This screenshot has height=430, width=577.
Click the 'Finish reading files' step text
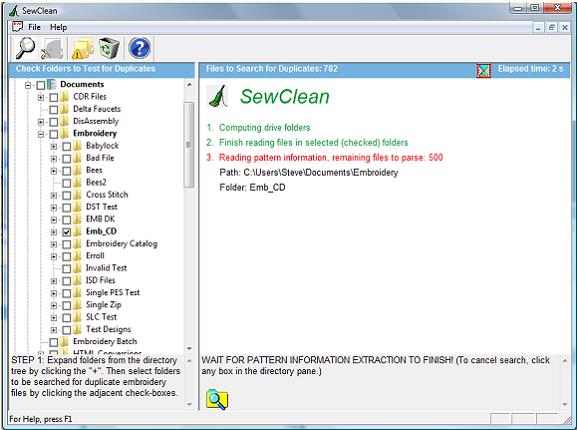click(314, 143)
